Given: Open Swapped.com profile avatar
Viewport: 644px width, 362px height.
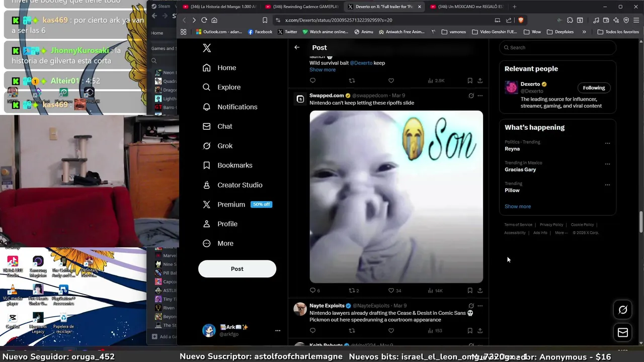Looking at the screenshot, I should pyautogui.click(x=300, y=99).
